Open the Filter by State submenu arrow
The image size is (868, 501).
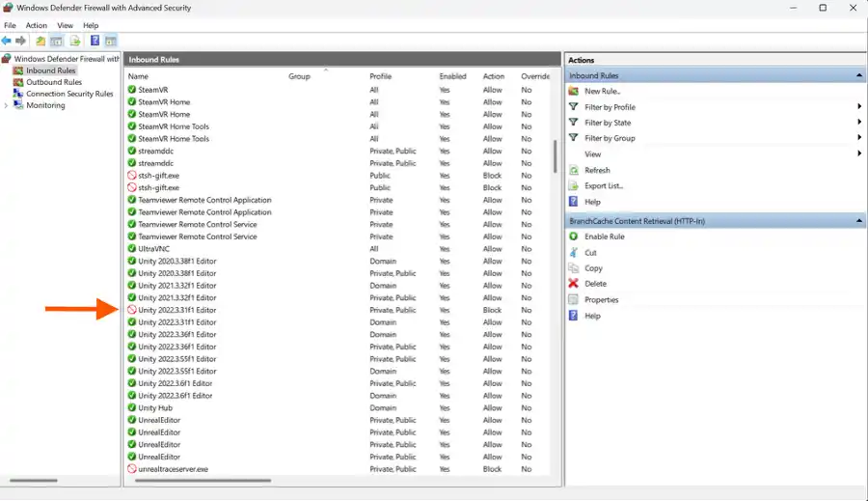pos(859,122)
